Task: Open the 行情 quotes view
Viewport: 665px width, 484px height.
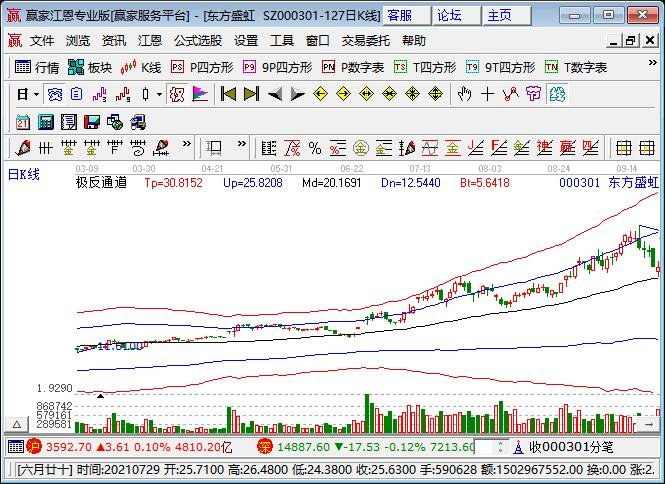Action: [x=36, y=67]
